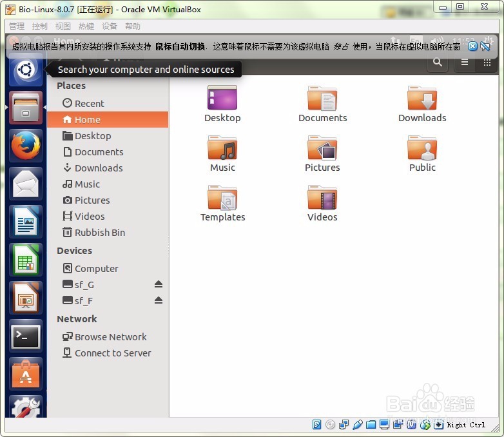Open the Music folder icon
This screenshot has height=437, width=504.
[x=222, y=153]
